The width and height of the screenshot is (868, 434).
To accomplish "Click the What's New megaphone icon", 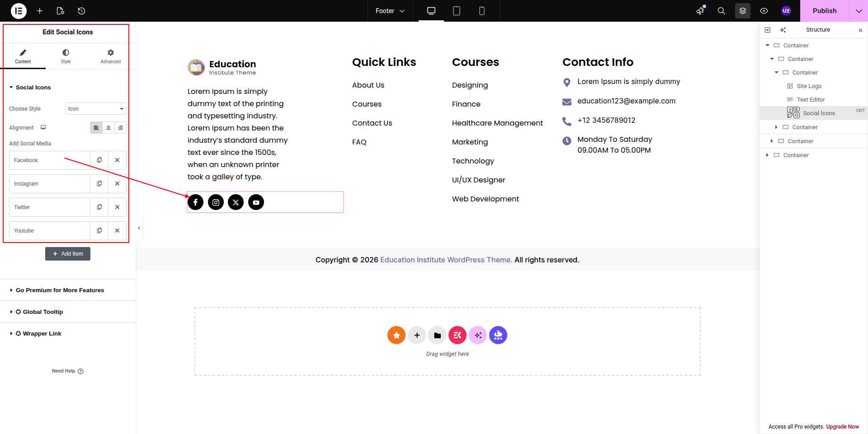I will click(x=700, y=11).
